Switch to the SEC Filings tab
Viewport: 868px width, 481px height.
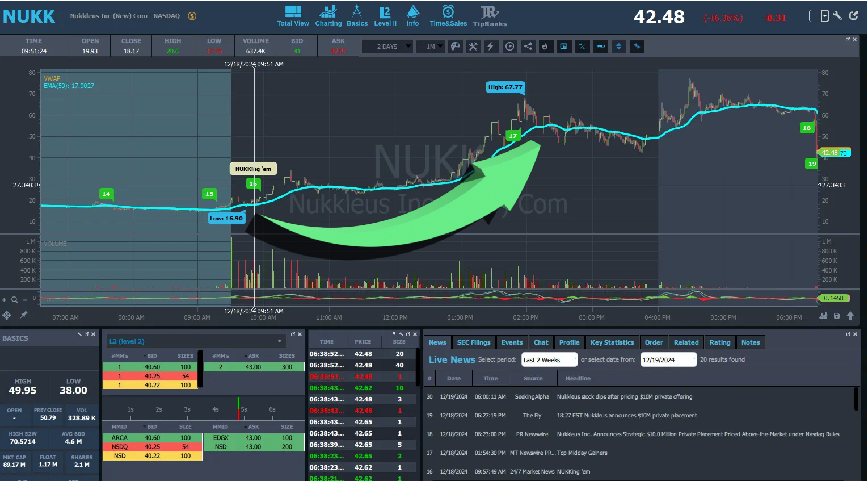click(x=474, y=342)
